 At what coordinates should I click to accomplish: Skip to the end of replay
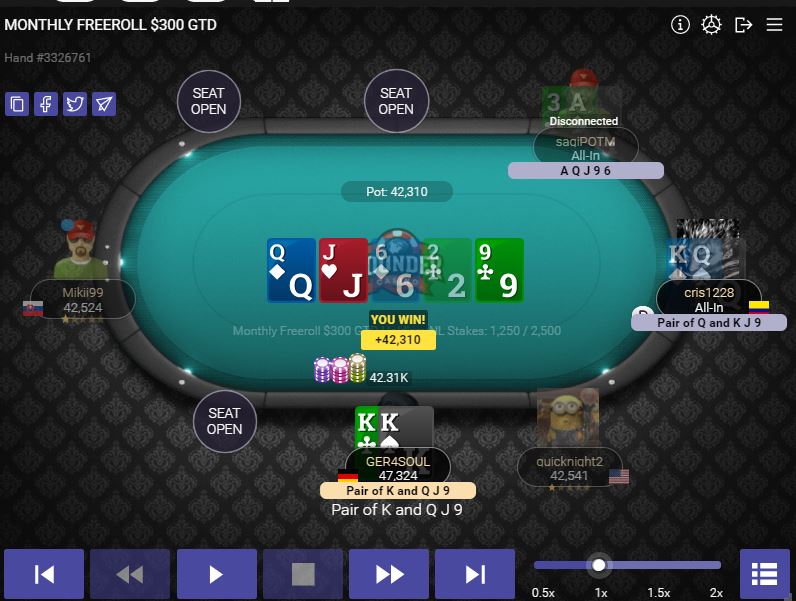point(475,574)
